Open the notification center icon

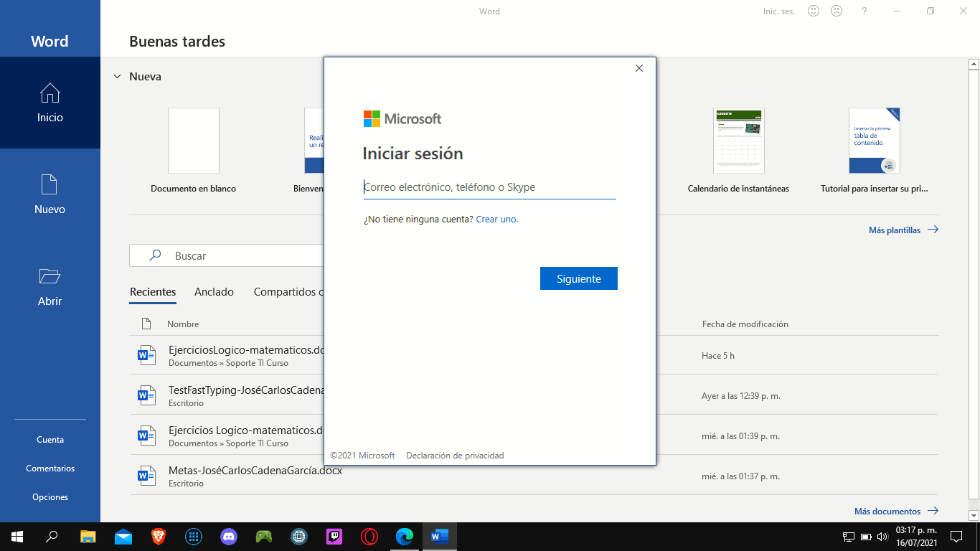pyautogui.click(x=956, y=537)
